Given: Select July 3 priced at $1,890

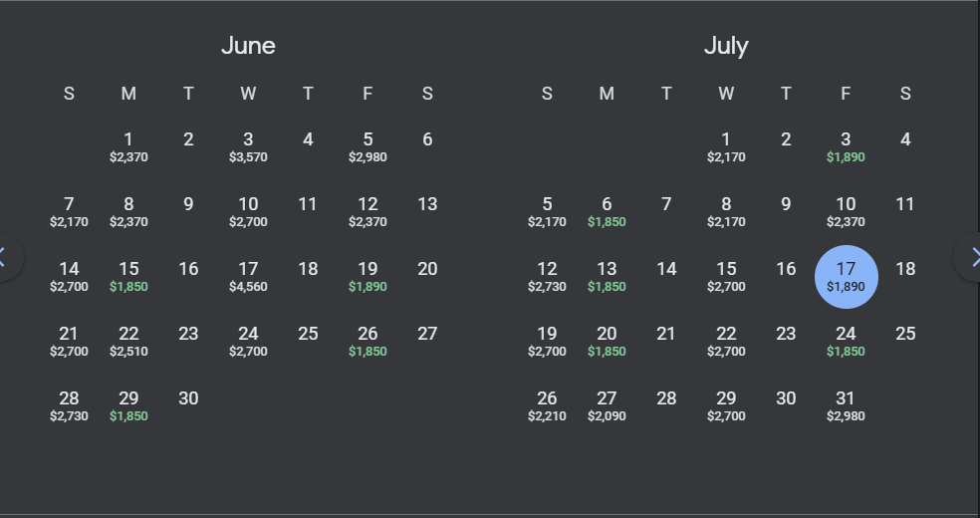Looking at the screenshot, I should [x=846, y=146].
